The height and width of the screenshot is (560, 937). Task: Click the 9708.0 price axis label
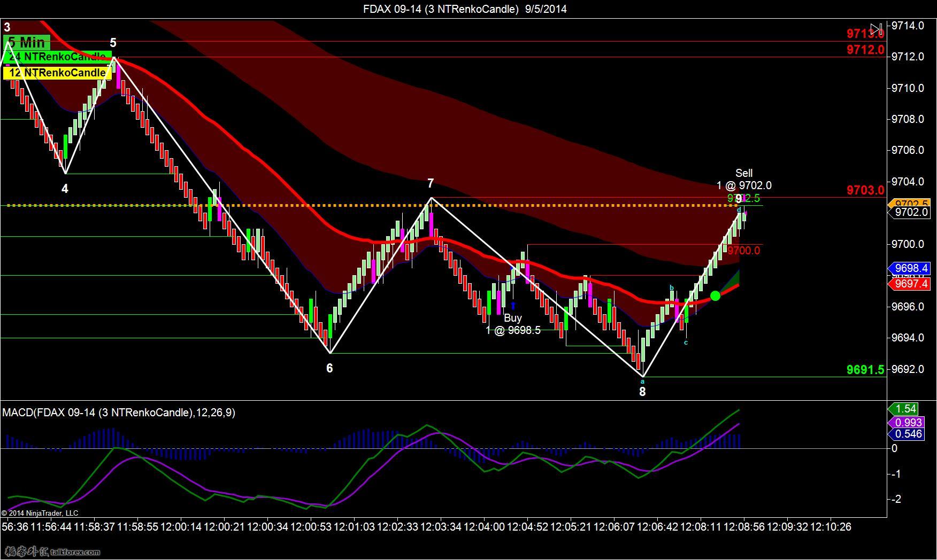tap(908, 119)
